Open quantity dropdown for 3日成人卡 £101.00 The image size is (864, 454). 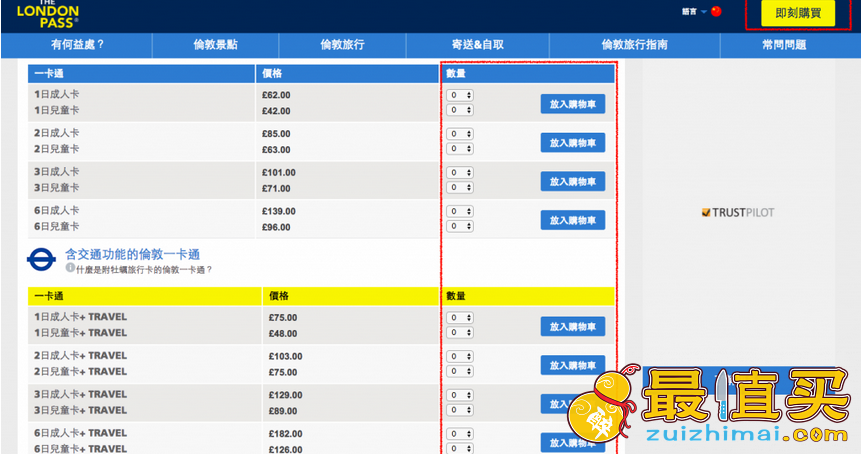pos(460,172)
